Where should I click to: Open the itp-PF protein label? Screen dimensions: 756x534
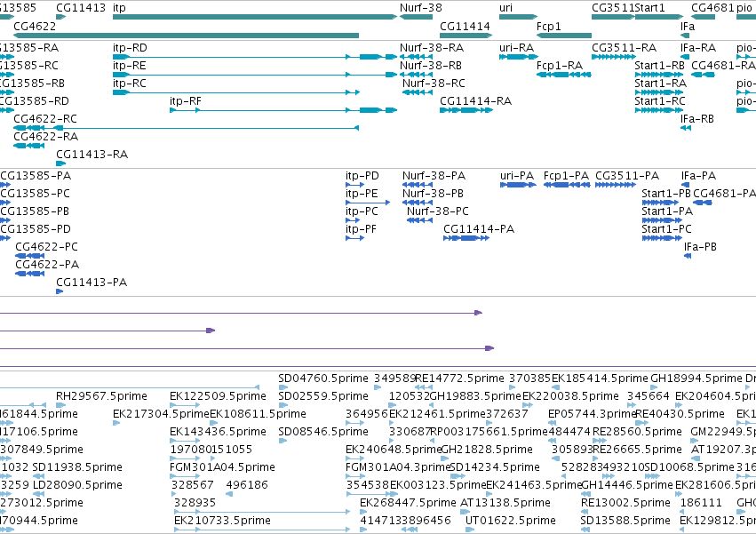[x=362, y=229]
